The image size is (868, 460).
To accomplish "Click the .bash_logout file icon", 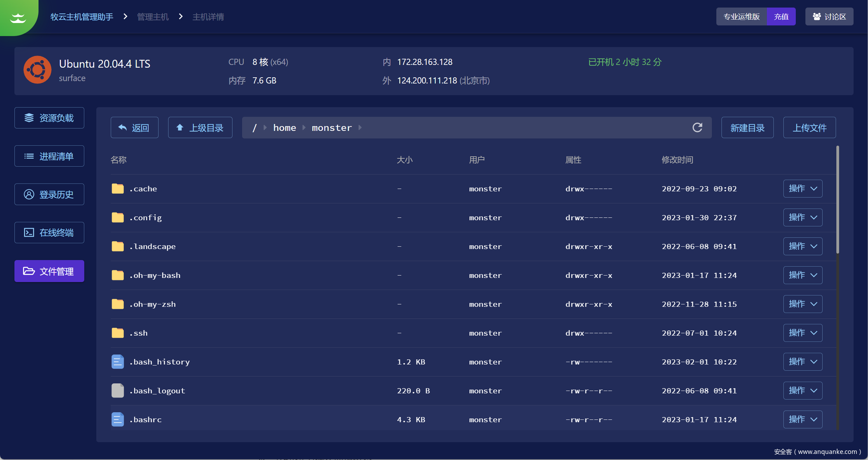I will click(118, 391).
